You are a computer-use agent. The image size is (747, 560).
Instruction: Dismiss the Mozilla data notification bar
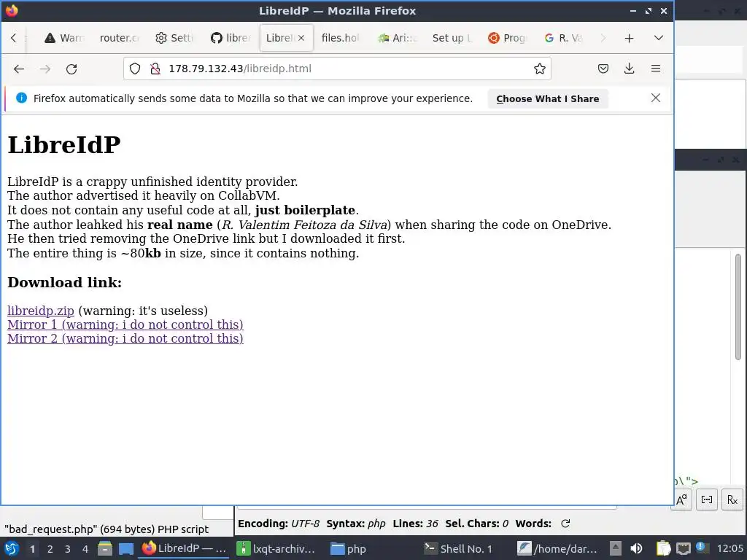click(656, 98)
